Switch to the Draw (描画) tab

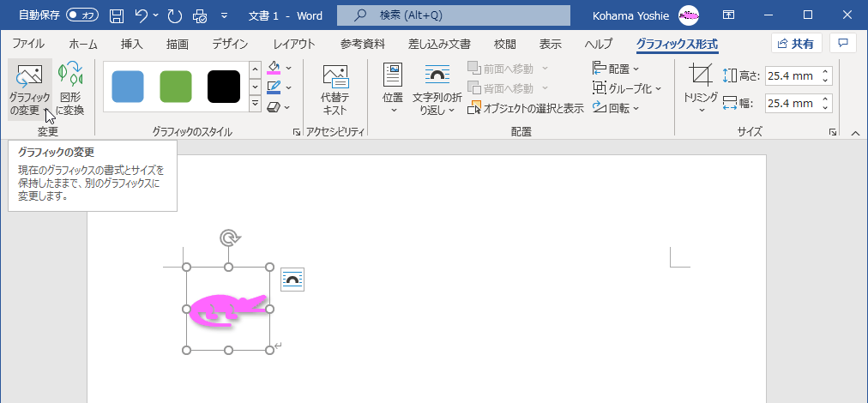click(178, 45)
